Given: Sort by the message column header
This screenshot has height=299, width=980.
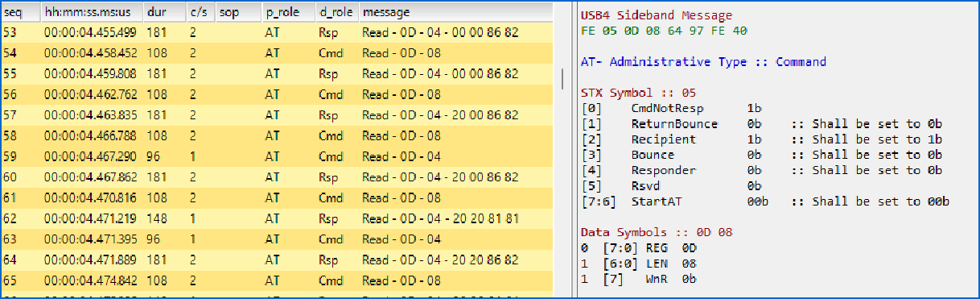Looking at the screenshot, I should (x=455, y=13).
